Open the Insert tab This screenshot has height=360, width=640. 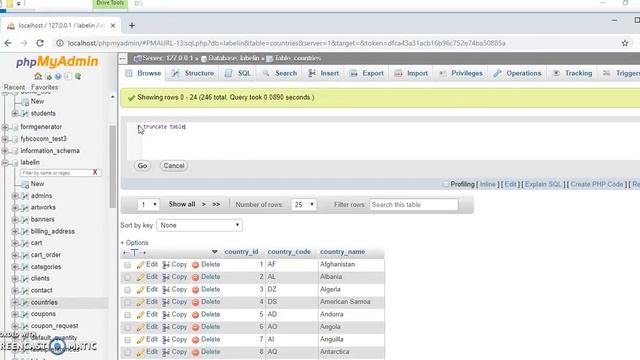coord(324,73)
